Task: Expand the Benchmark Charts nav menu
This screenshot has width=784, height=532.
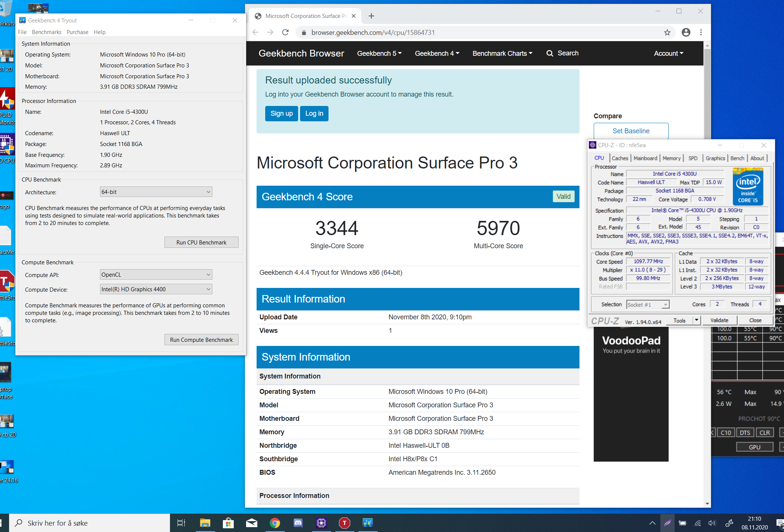Action: click(502, 54)
